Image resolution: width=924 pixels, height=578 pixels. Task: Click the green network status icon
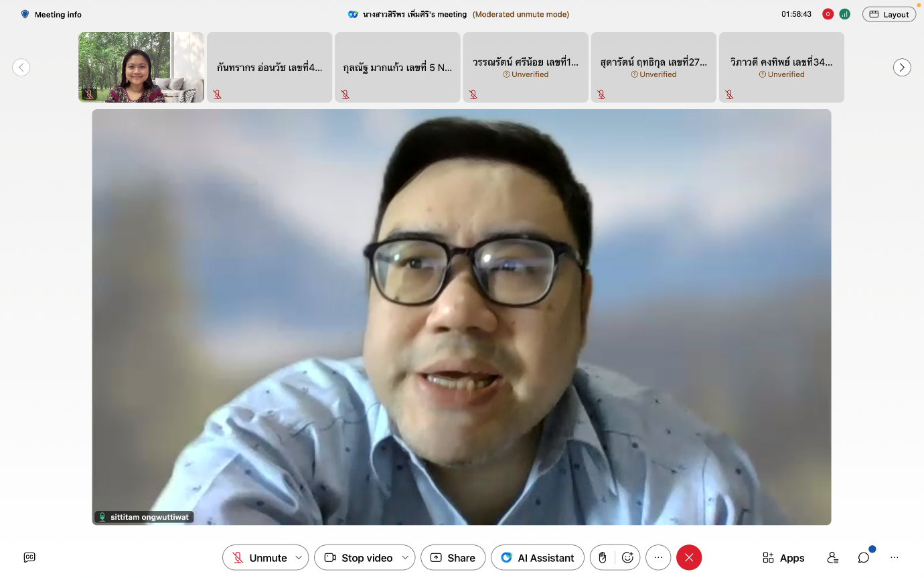844,14
